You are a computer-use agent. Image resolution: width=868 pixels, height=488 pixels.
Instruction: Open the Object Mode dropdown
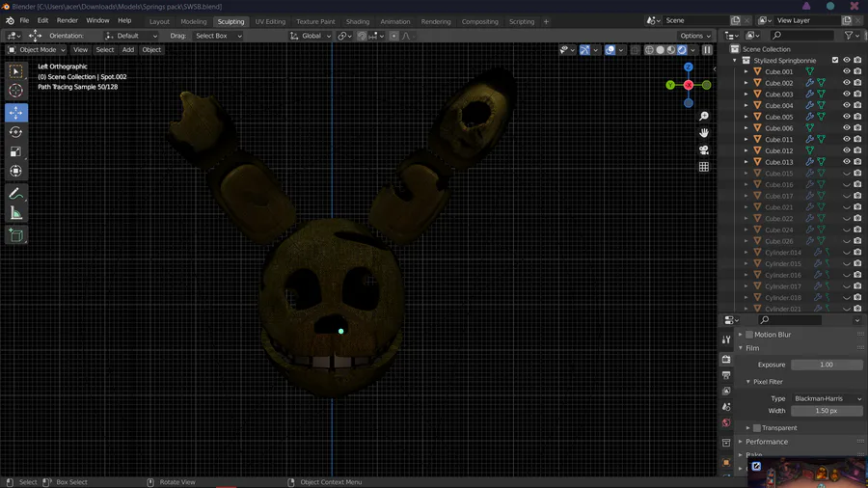37,50
